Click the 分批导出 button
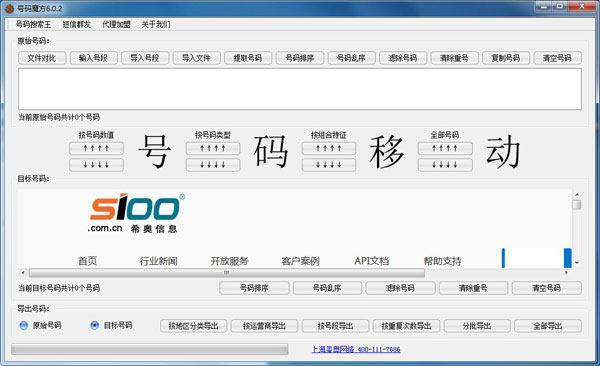Screen dimensions: 600x366 (x=477, y=326)
